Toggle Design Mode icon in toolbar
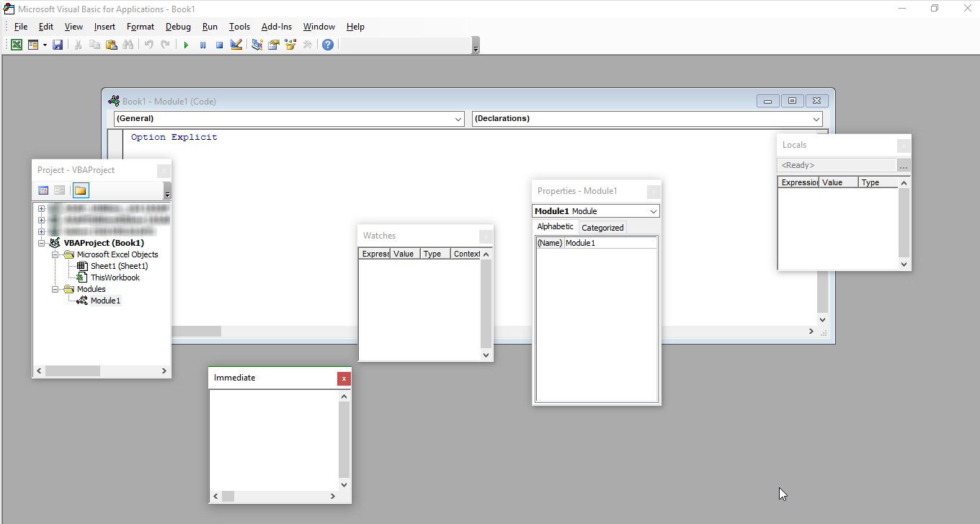Screen dimensions: 980x524 236,45
